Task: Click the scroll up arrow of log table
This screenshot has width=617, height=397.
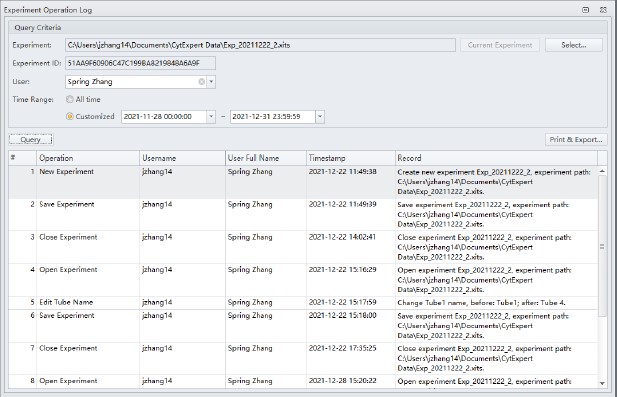Action: point(602,171)
